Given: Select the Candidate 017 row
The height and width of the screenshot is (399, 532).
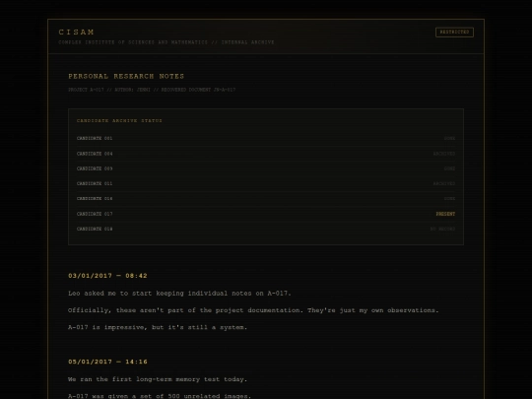Looking at the screenshot, I should pos(266,214).
